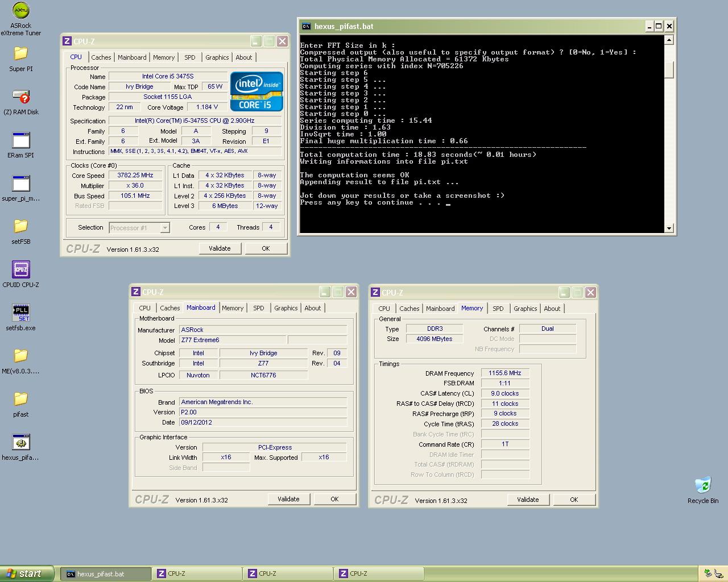Screen dimensions: 728x582
Task: Click OK in the Mainboard window
Action: (334, 499)
